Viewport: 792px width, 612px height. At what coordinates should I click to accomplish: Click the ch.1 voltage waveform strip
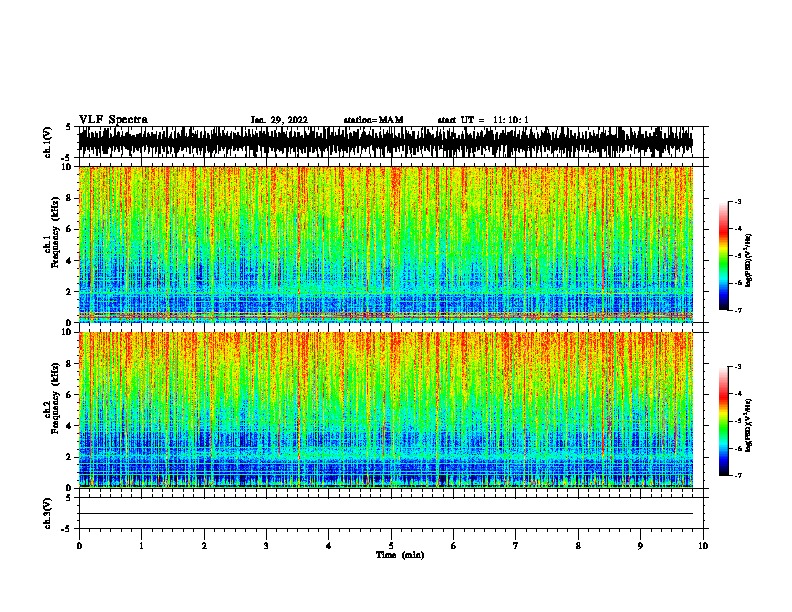[x=386, y=142]
